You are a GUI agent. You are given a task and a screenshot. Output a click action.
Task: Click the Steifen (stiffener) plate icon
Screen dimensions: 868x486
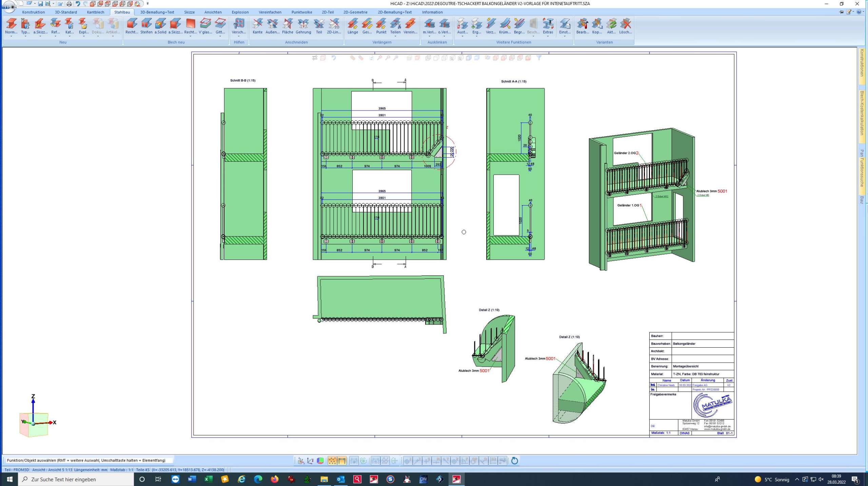tap(146, 24)
